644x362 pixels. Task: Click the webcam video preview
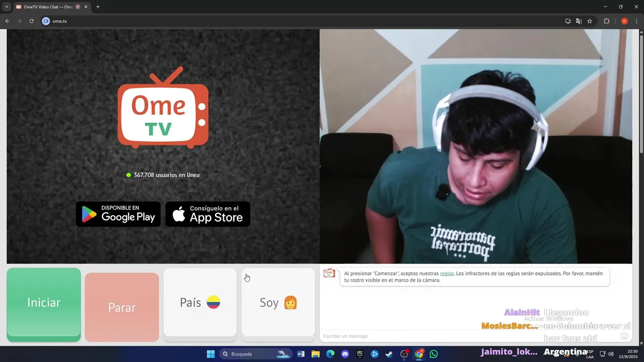[475, 146]
